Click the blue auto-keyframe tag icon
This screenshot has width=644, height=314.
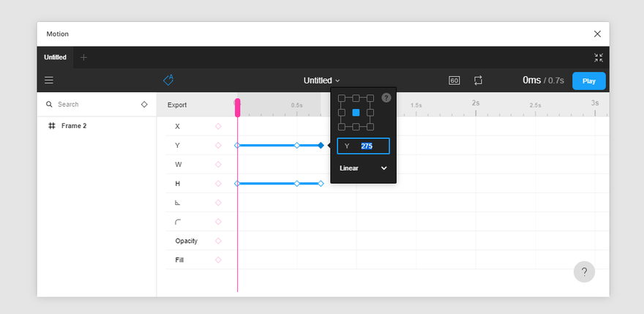pos(168,80)
